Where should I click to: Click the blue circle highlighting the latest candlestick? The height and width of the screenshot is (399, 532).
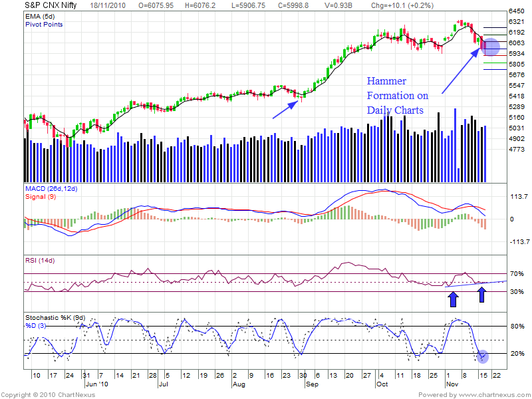click(x=490, y=47)
